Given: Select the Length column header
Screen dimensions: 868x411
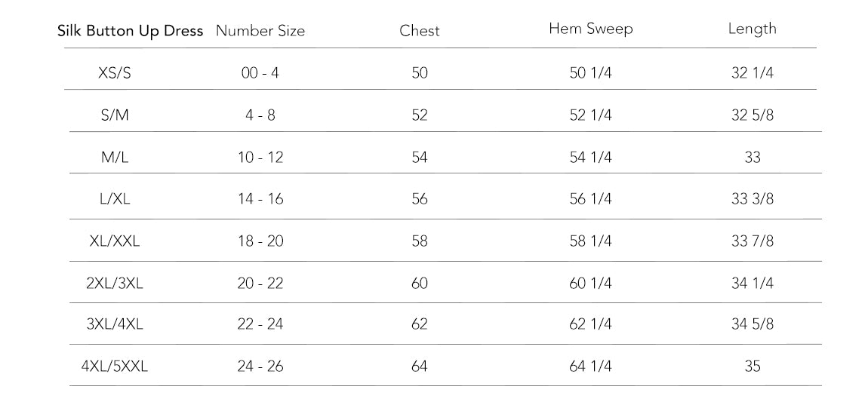Looking at the screenshot, I should coord(752,29).
